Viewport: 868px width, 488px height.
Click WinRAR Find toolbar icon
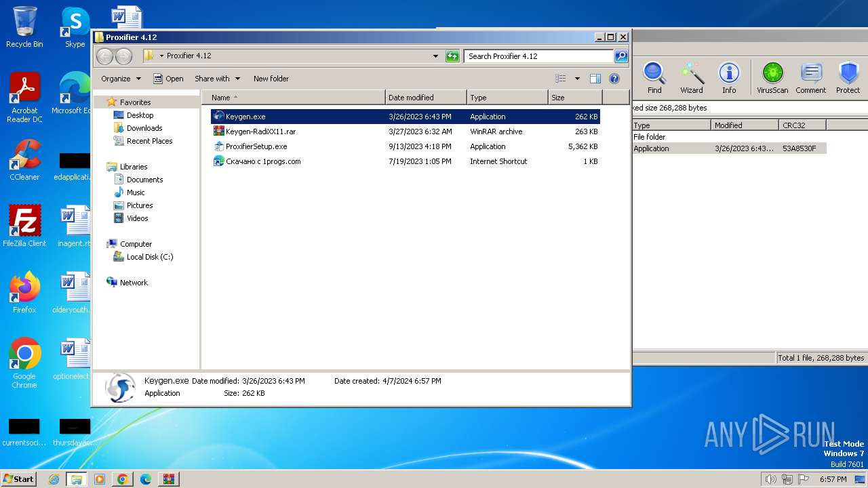pyautogui.click(x=654, y=77)
